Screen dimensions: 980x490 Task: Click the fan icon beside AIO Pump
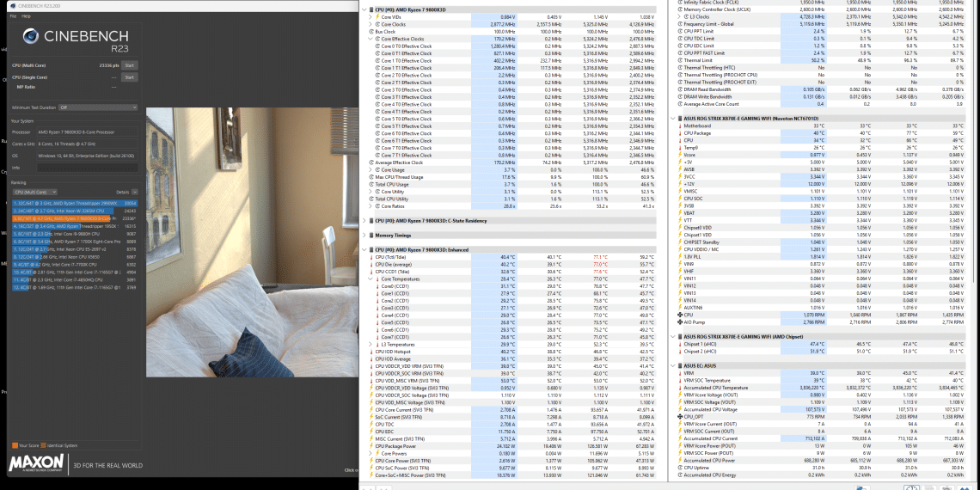679,322
